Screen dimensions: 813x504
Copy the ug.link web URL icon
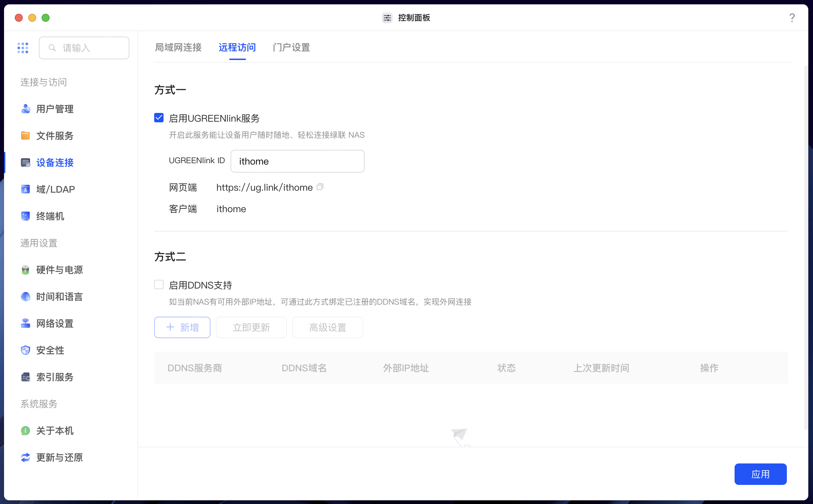pyautogui.click(x=320, y=187)
